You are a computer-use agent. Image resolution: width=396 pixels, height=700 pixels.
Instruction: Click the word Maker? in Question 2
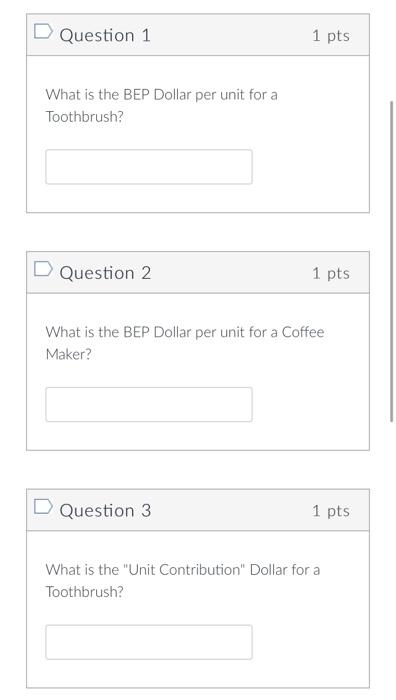click(x=68, y=354)
